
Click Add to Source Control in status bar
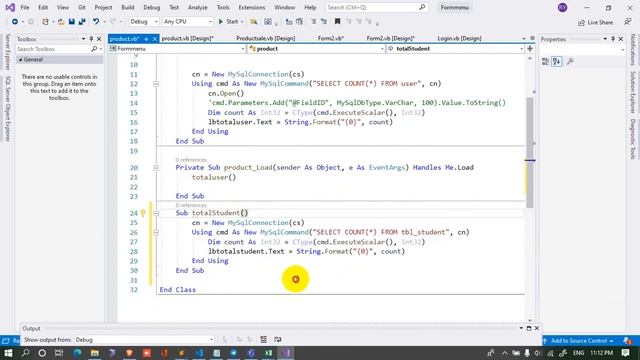578,341
